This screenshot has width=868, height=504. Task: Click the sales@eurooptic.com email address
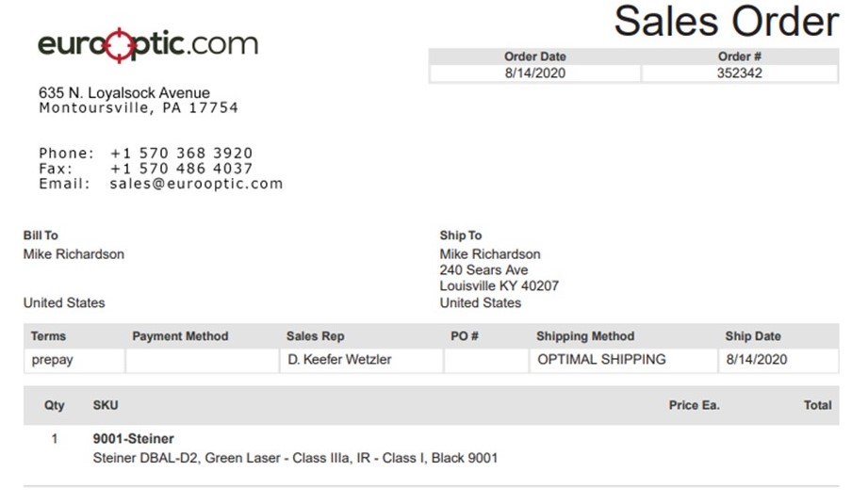pos(196,184)
